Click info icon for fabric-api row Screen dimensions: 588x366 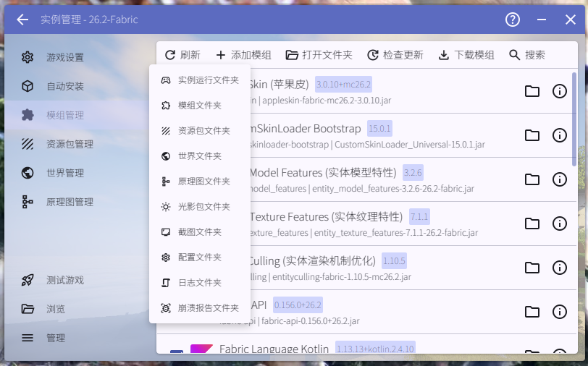pos(560,312)
